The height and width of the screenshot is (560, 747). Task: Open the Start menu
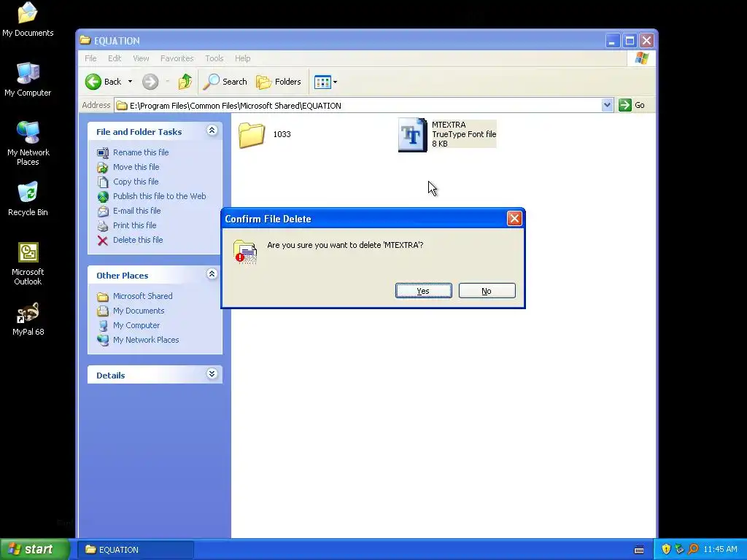[35, 549]
